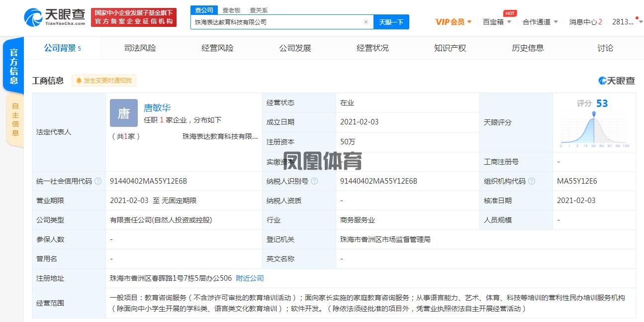644x322 pixels.
Task: Click help icon beside 组织机构代码
Action: pos(532,181)
